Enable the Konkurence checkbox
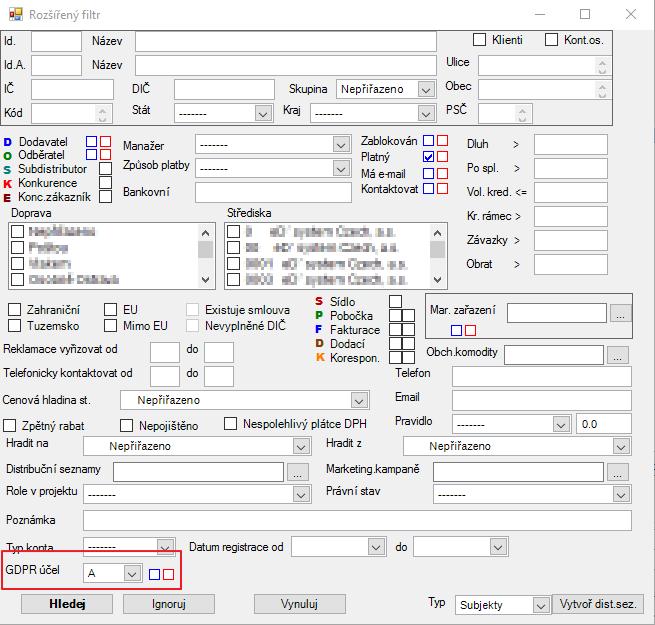This screenshot has height=625, width=655. [x=105, y=182]
